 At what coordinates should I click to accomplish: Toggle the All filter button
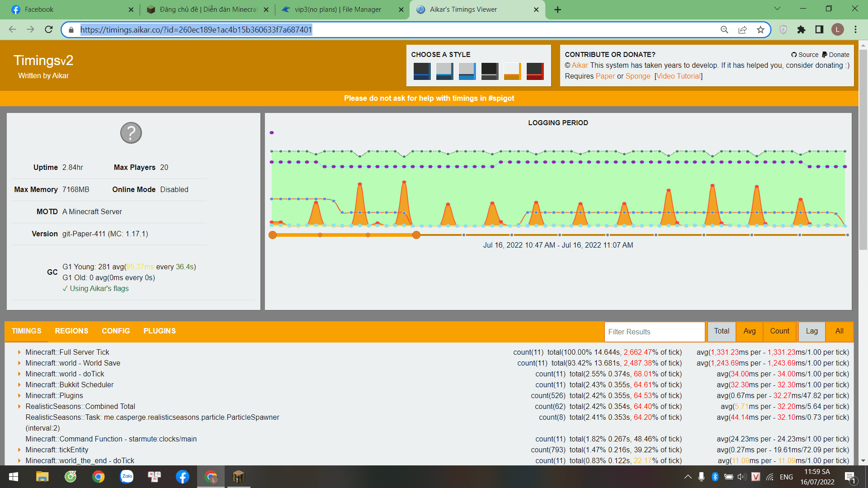pos(839,331)
